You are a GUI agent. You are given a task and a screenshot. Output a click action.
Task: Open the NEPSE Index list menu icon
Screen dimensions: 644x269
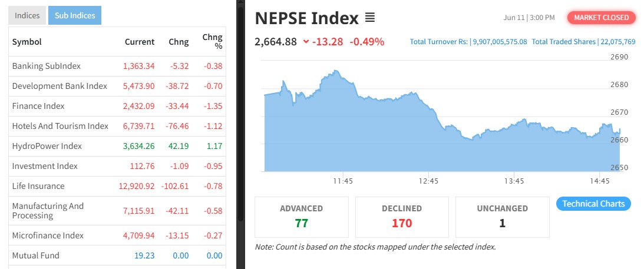[x=370, y=18]
